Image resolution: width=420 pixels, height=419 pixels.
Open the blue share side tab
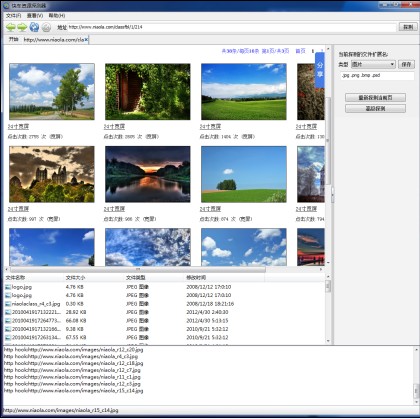click(320, 70)
